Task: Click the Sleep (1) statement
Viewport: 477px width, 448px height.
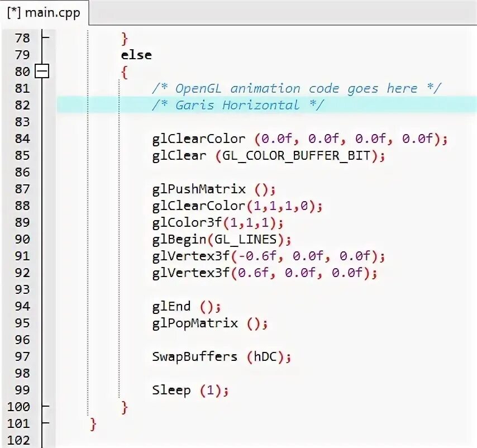Action: (190, 390)
